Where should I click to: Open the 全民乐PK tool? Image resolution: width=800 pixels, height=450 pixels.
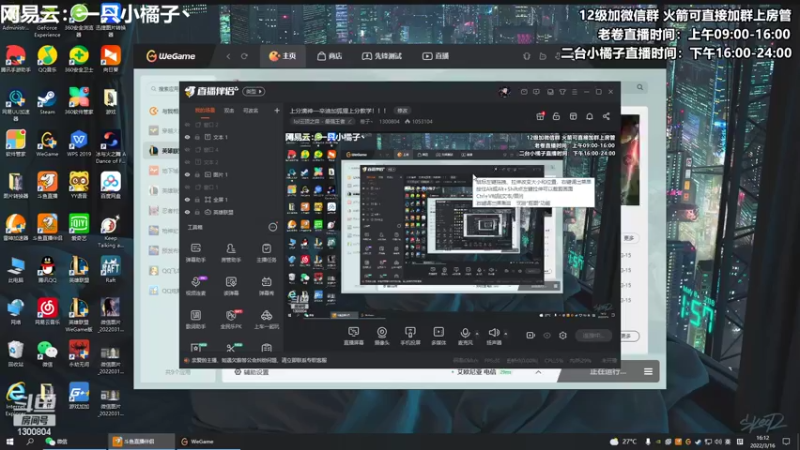point(231,319)
